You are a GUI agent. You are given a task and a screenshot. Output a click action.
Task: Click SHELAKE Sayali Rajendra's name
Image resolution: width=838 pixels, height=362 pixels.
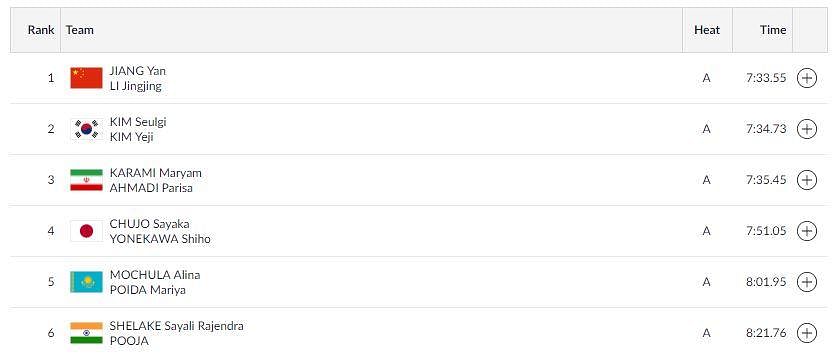pyautogui.click(x=177, y=326)
